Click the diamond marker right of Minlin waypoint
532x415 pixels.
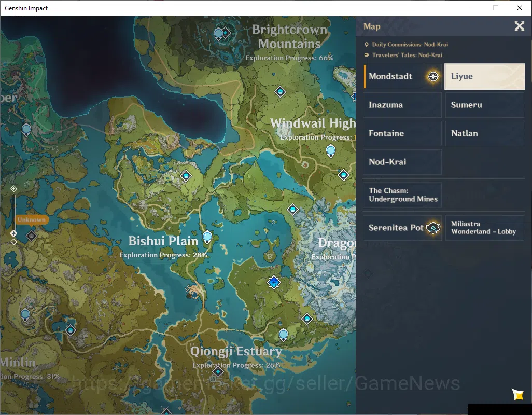tap(71, 330)
